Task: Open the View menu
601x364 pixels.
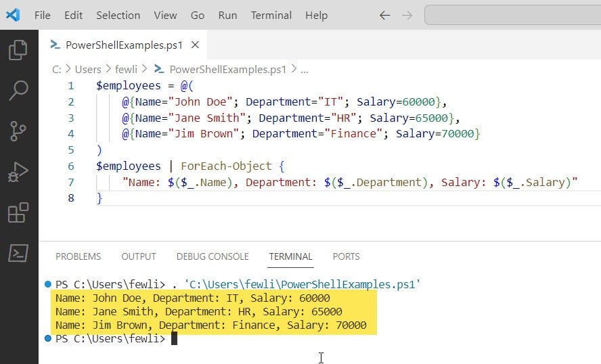Action: tap(165, 16)
